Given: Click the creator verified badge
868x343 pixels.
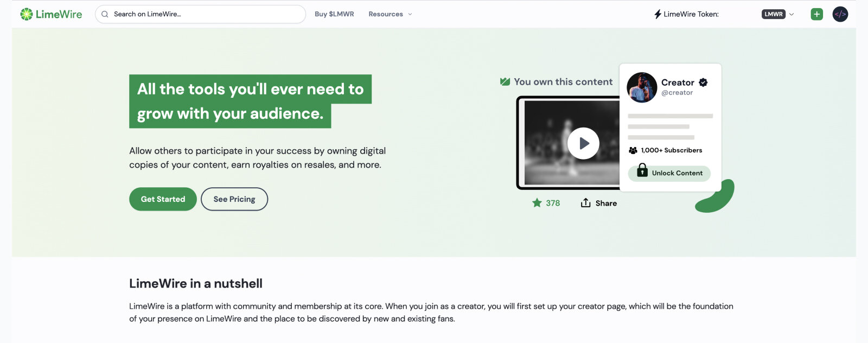Looking at the screenshot, I should [x=703, y=82].
